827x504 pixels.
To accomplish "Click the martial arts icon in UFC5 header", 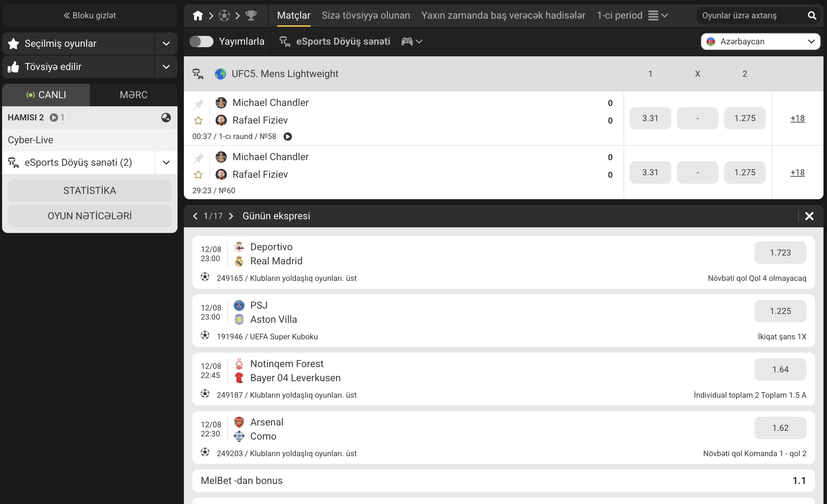I will [198, 74].
